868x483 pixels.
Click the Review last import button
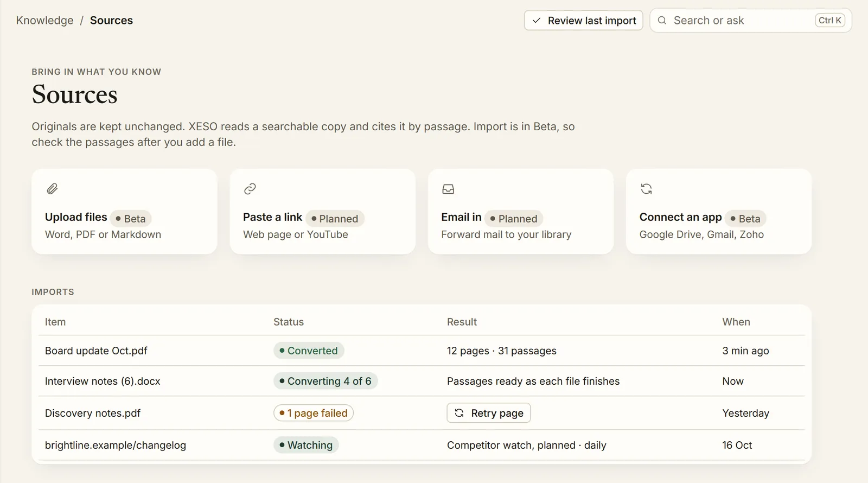point(583,21)
